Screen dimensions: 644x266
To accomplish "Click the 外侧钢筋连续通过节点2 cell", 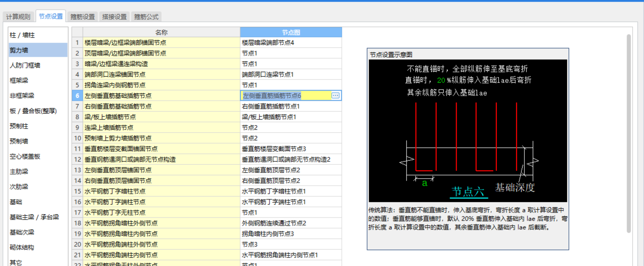I will pyautogui.click(x=291, y=223).
